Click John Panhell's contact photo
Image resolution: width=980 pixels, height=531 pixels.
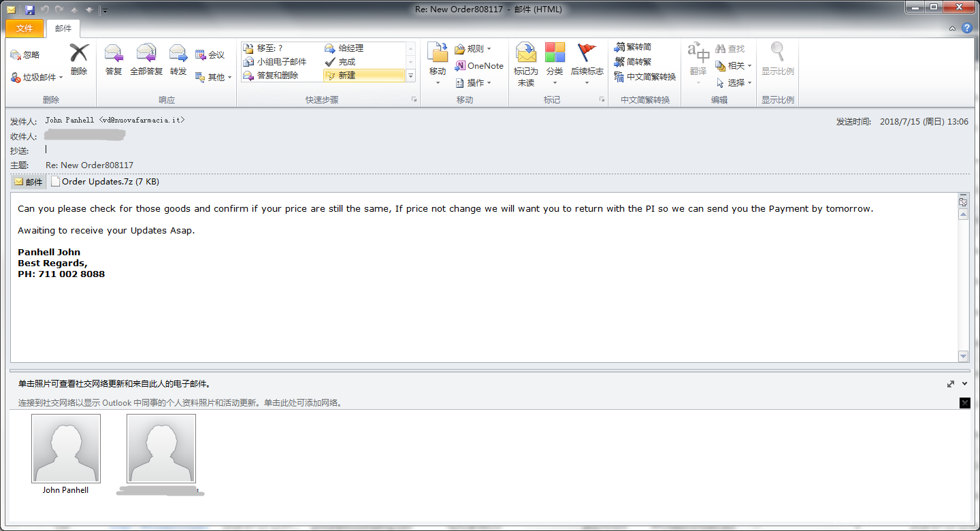coord(66,449)
